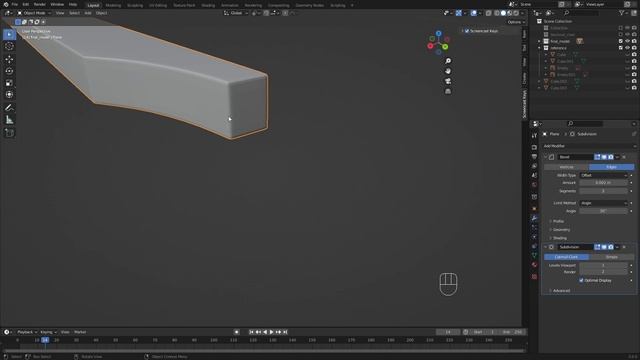Image resolution: width=640 pixels, height=360 pixels.
Task: Switch to the Sculpting workspace tab
Action: pos(135,5)
